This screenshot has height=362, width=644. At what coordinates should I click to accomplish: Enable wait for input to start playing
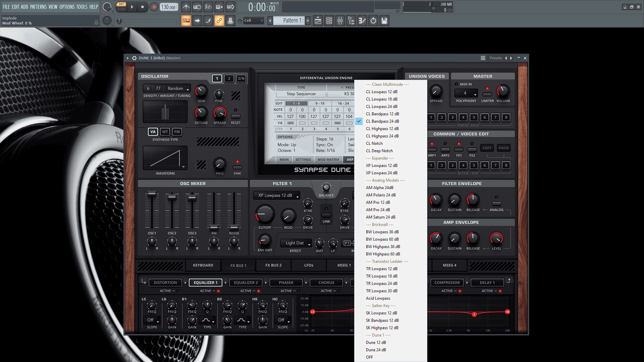pos(197,7)
